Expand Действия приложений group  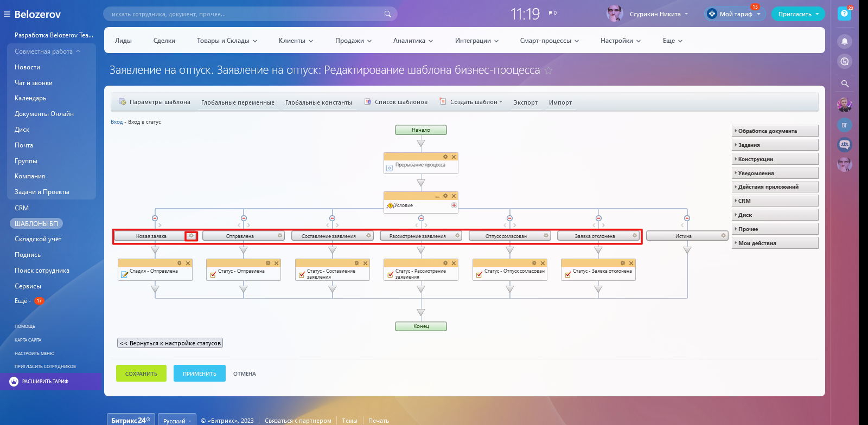pyautogui.click(x=775, y=187)
